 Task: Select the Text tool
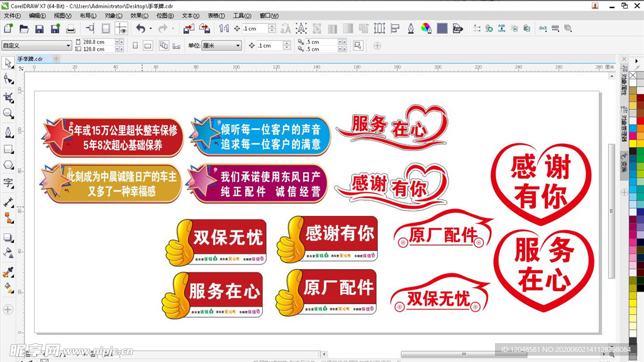click(8, 183)
